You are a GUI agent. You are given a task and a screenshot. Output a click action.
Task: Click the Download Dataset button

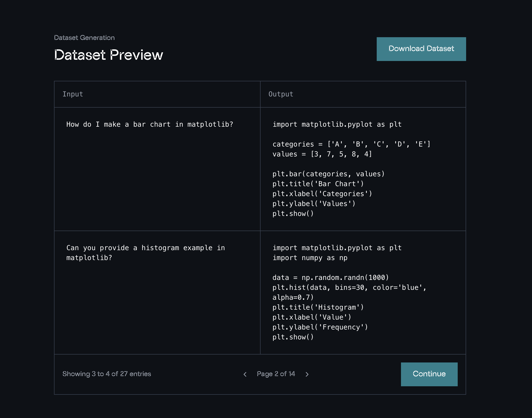pos(421,49)
